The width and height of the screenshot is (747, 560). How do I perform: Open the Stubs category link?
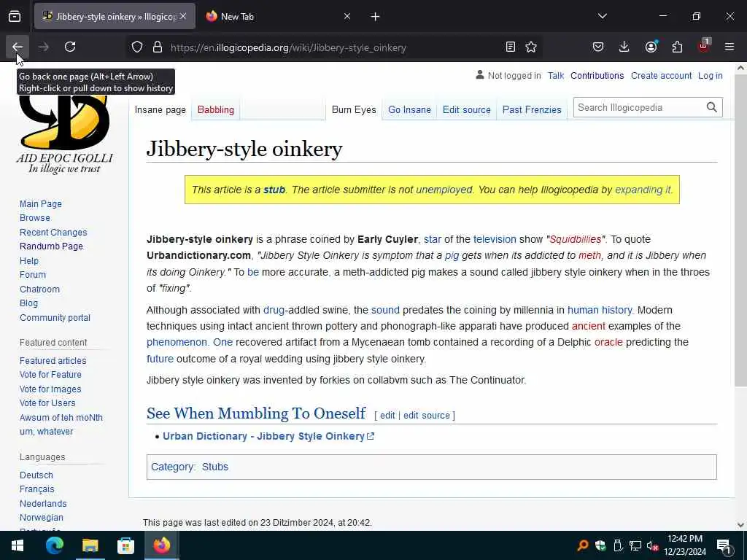point(215,467)
